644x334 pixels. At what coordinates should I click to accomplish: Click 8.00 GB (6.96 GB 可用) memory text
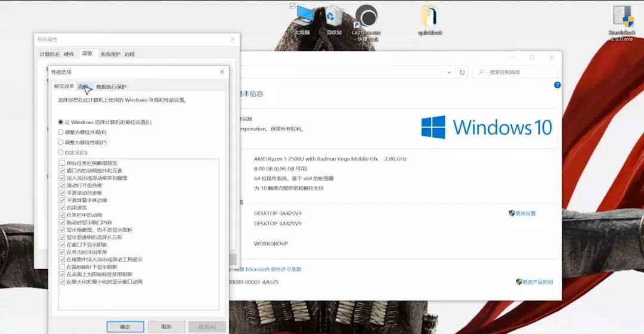(x=280, y=168)
